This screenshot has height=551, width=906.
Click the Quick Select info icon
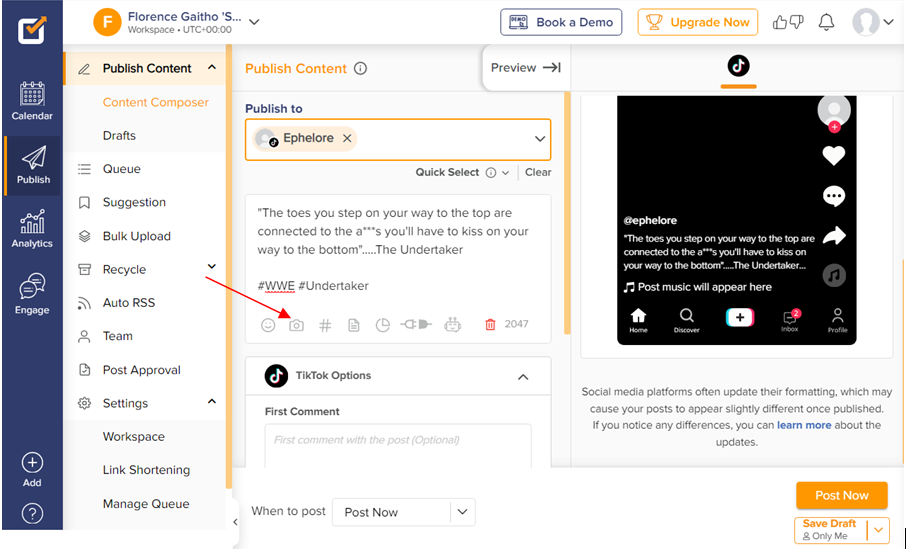(x=491, y=173)
